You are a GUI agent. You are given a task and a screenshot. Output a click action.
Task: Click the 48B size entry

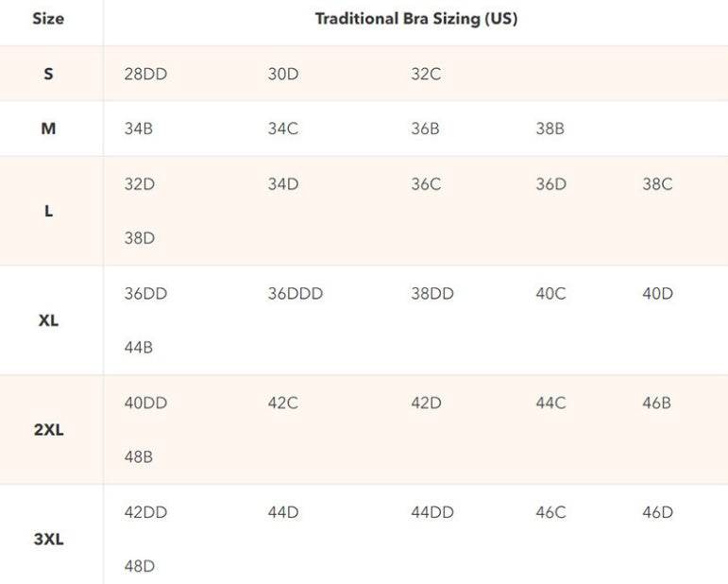point(138,457)
